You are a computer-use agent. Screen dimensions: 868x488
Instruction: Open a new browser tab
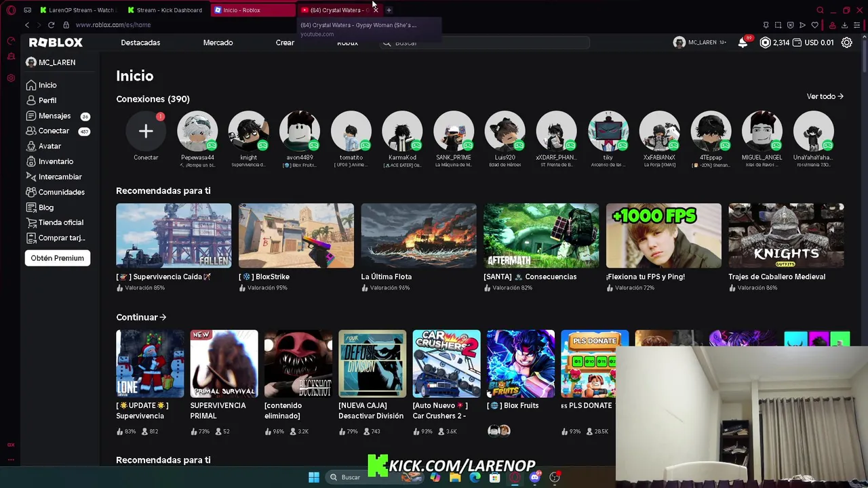click(389, 10)
